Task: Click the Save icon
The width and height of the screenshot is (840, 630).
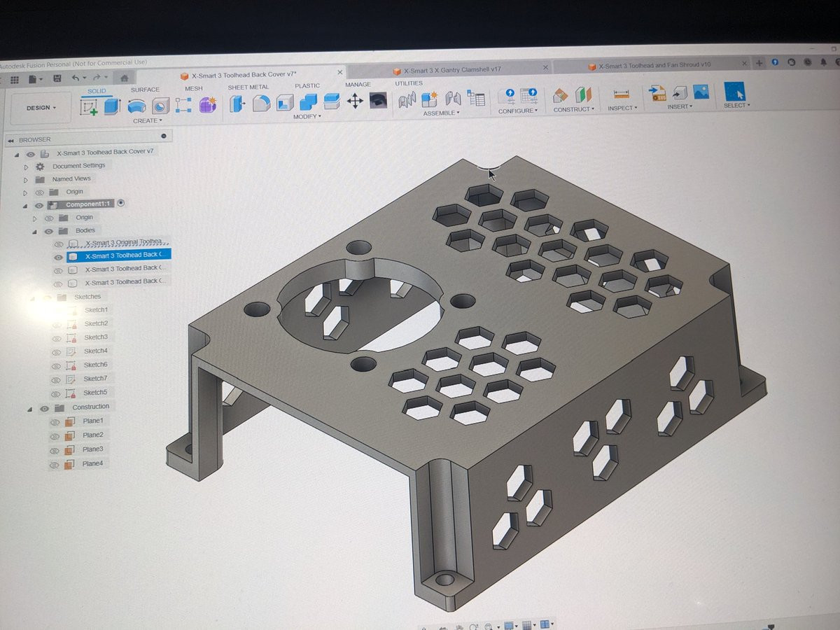Action: pos(57,78)
